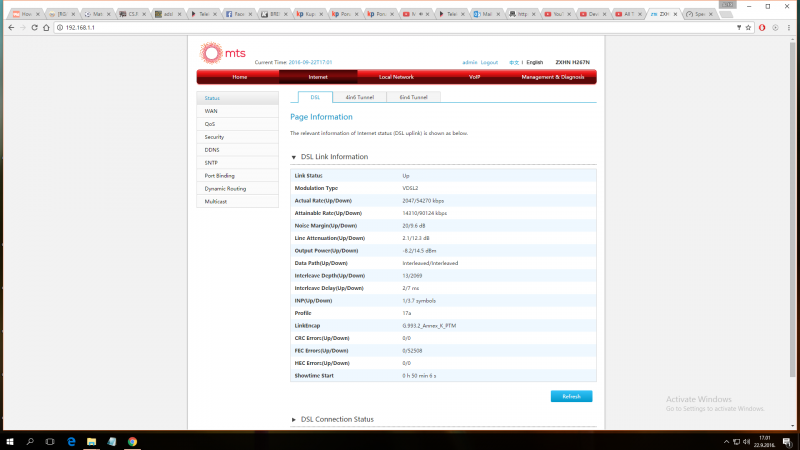Image resolution: width=800 pixels, height=450 pixels.
Task: Collapse the DSL Link Information section
Action: pyautogui.click(x=293, y=157)
